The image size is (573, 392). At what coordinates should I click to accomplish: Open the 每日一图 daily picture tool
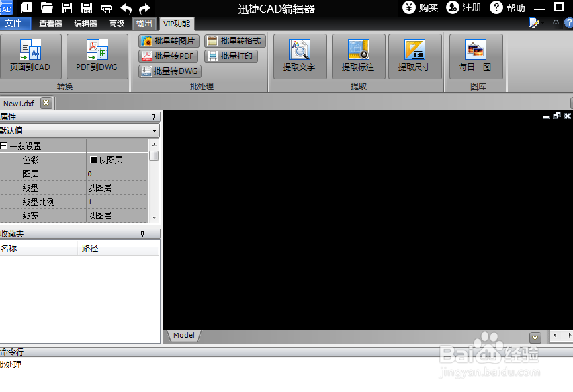476,56
